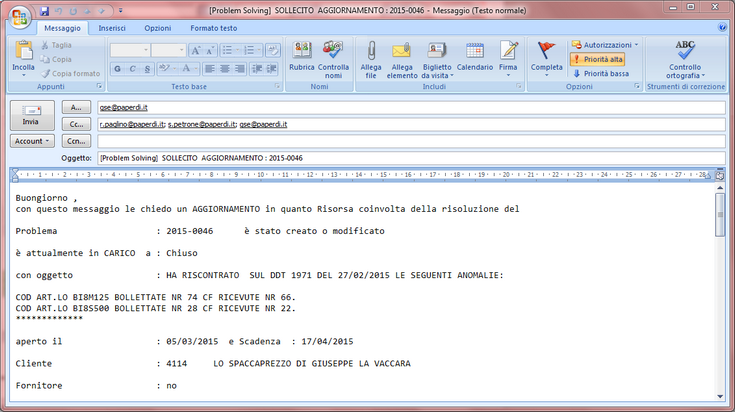Screen dimensions: 735x412
Task: Select s.petrone@paperdi.it in Cc field
Action: click(x=202, y=124)
